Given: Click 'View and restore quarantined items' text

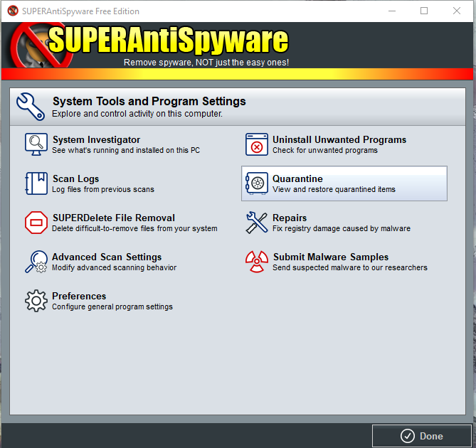Looking at the screenshot, I should pos(334,189).
